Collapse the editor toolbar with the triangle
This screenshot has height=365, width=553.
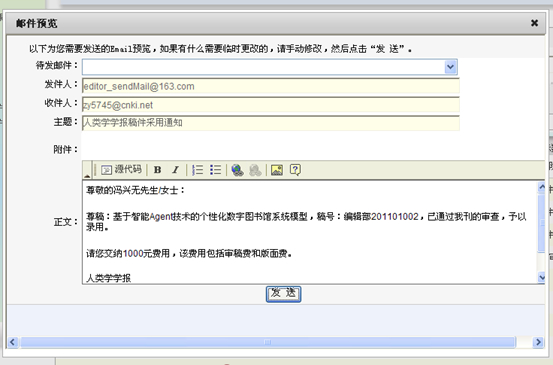[87, 175]
